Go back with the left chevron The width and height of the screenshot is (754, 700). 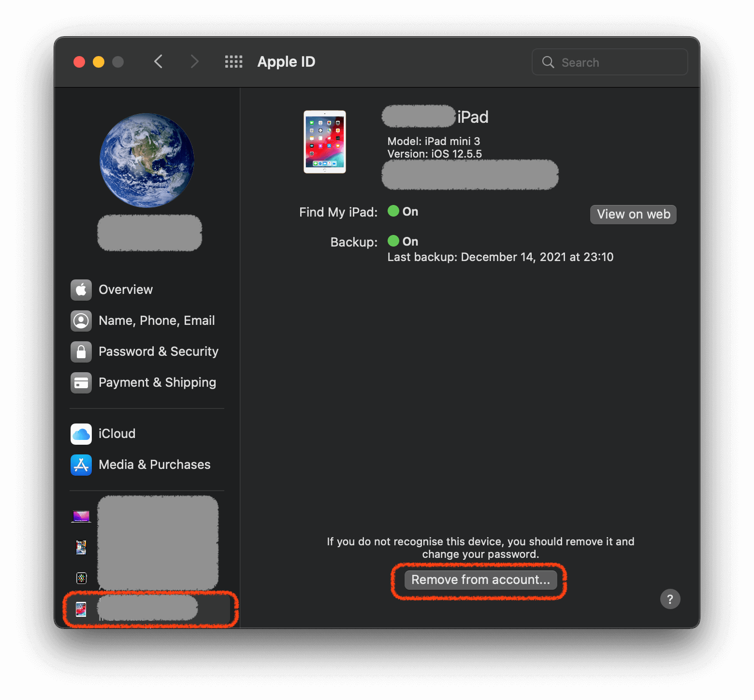(x=158, y=62)
